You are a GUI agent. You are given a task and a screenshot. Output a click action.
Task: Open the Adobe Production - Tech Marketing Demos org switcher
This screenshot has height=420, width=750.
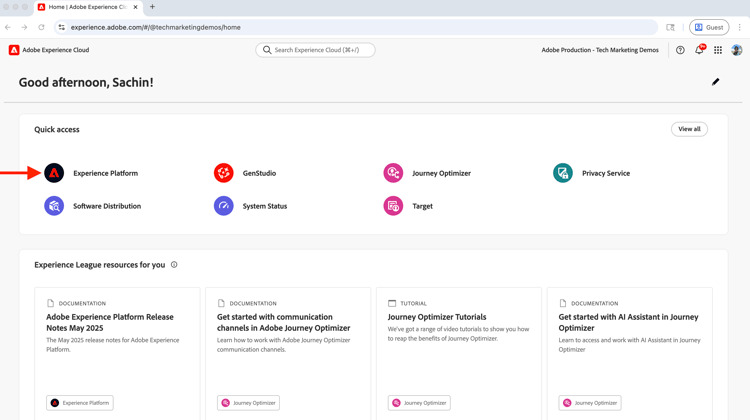pos(600,50)
